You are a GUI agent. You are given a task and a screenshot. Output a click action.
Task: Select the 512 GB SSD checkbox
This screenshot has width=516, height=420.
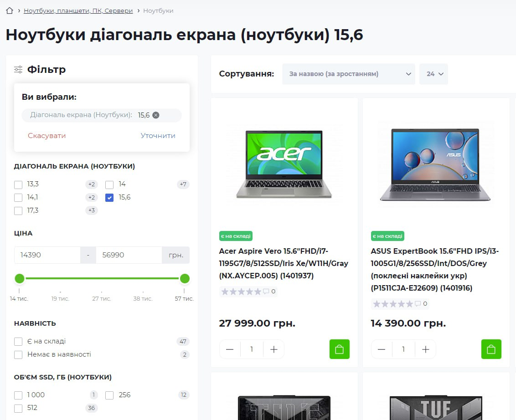[x=18, y=408]
